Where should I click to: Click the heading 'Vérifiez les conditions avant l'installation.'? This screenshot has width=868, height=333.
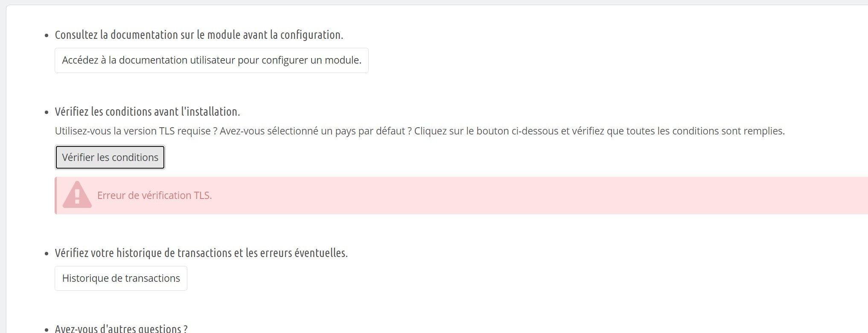click(147, 112)
